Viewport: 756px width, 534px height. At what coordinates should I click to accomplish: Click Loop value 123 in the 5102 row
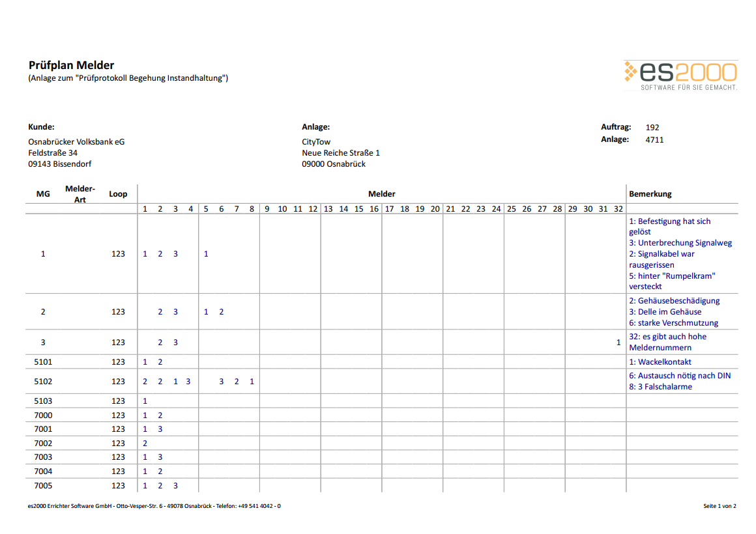pyautogui.click(x=118, y=382)
